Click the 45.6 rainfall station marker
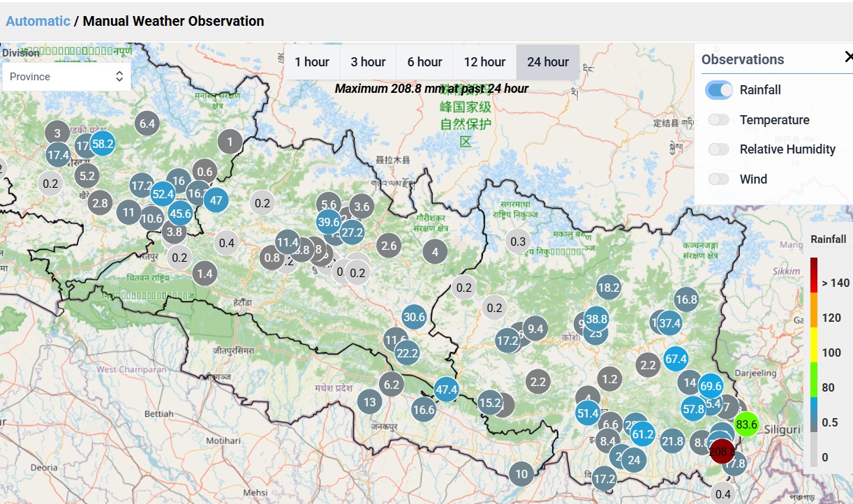This screenshot has width=853, height=504. (x=180, y=214)
